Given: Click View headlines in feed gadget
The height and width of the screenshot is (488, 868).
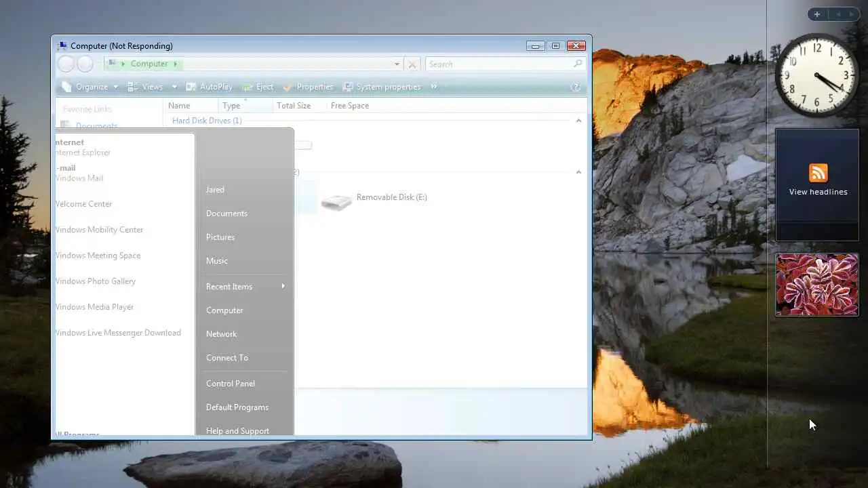Looking at the screenshot, I should click(x=818, y=192).
